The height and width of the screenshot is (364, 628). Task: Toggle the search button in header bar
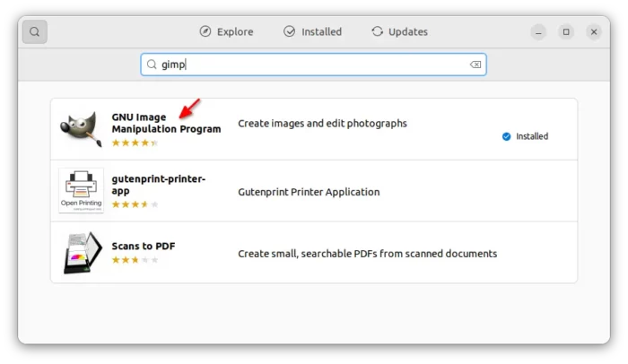click(35, 31)
